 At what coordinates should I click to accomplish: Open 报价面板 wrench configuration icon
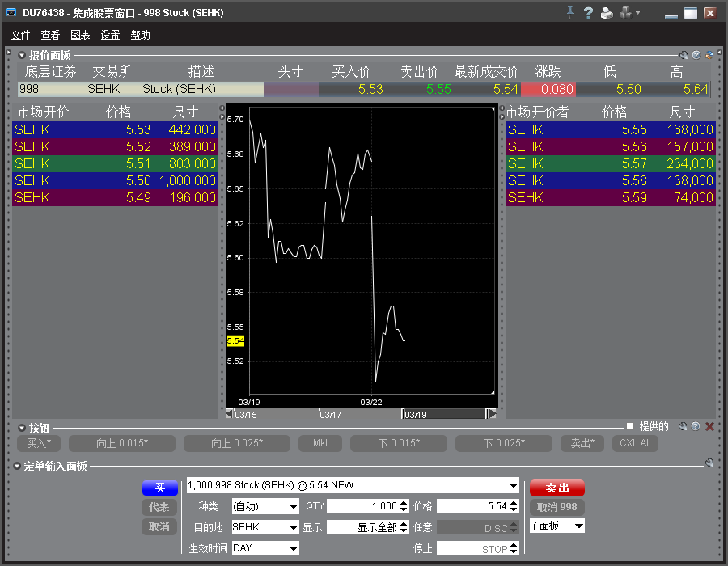tap(684, 55)
